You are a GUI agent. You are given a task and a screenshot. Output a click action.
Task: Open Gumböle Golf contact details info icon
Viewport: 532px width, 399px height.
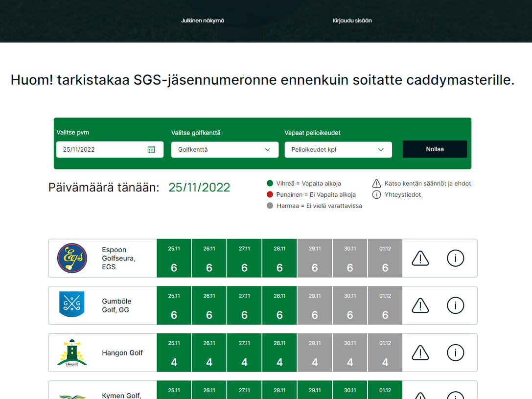click(455, 305)
